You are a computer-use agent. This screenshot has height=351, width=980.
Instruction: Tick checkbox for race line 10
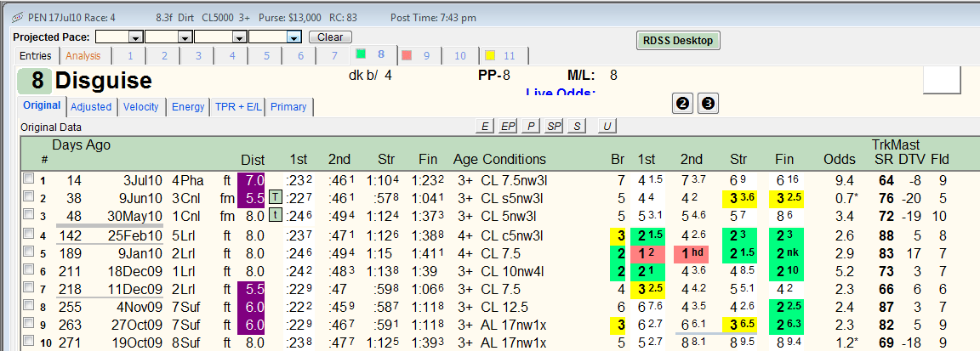pos(27,343)
